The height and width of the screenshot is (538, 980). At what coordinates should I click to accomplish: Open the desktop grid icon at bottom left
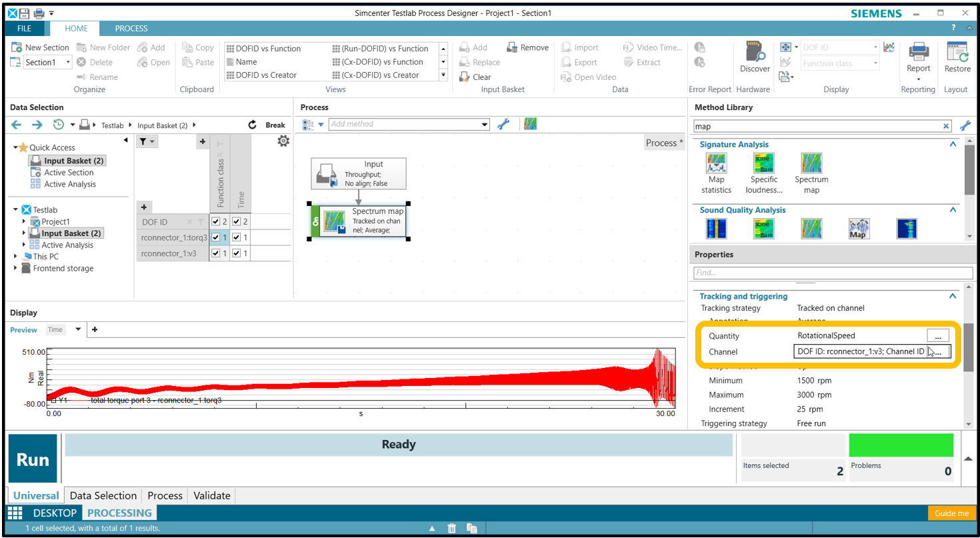[x=15, y=513]
